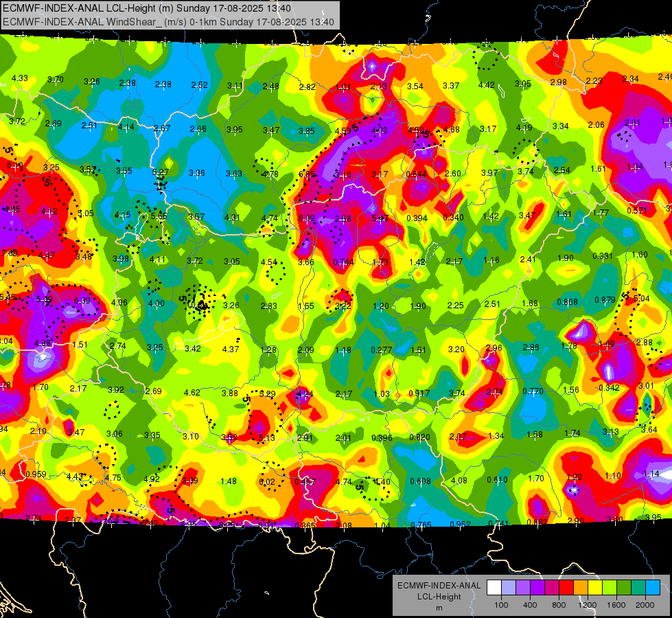Image resolution: width=672 pixels, height=618 pixels.
Task: Click the wind shear value 0.331
Action: click(603, 256)
